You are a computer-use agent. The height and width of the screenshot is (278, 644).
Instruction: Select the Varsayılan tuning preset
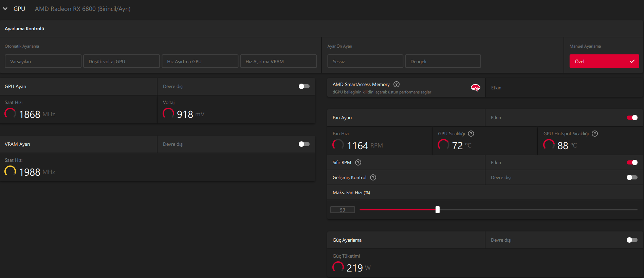[x=43, y=61]
